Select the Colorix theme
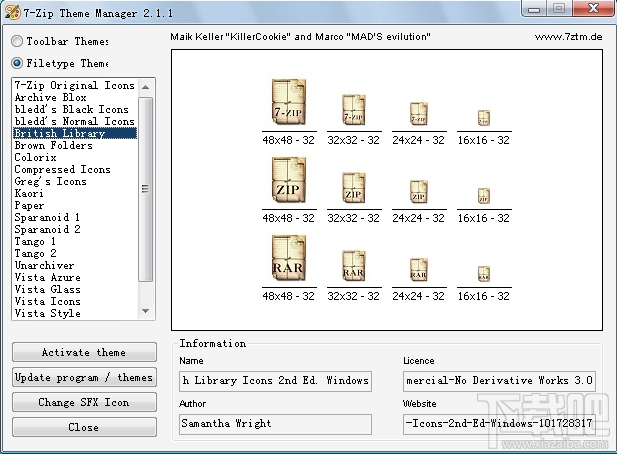The height and width of the screenshot is (454, 617). click(x=75, y=157)
